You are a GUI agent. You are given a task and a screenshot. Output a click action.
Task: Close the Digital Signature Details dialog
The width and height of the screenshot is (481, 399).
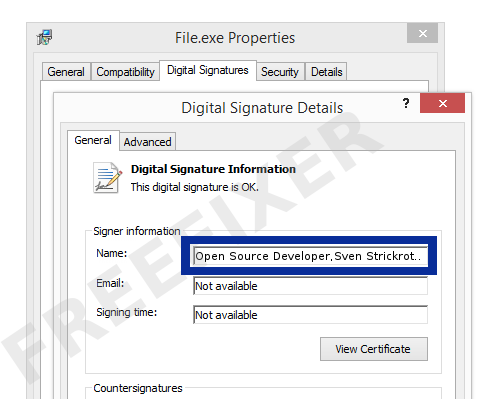[442, 103]
